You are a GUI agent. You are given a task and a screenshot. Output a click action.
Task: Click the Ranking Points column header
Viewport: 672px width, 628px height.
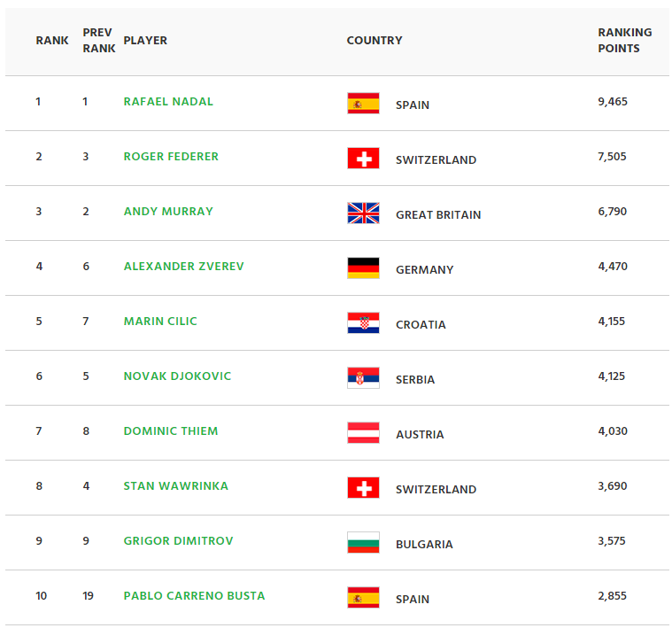[624, 40]
